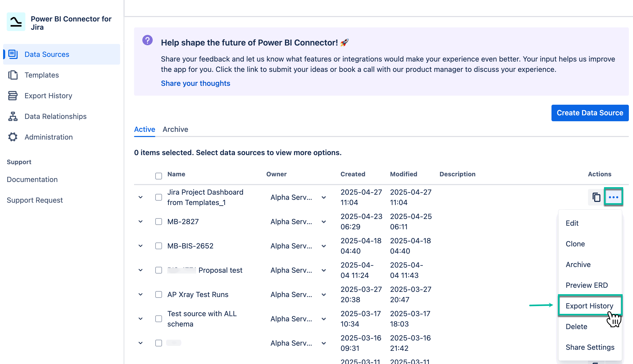Click the purple help question mark icon
The width and height of the screenshot is (633, 364).
coord(148,40)
